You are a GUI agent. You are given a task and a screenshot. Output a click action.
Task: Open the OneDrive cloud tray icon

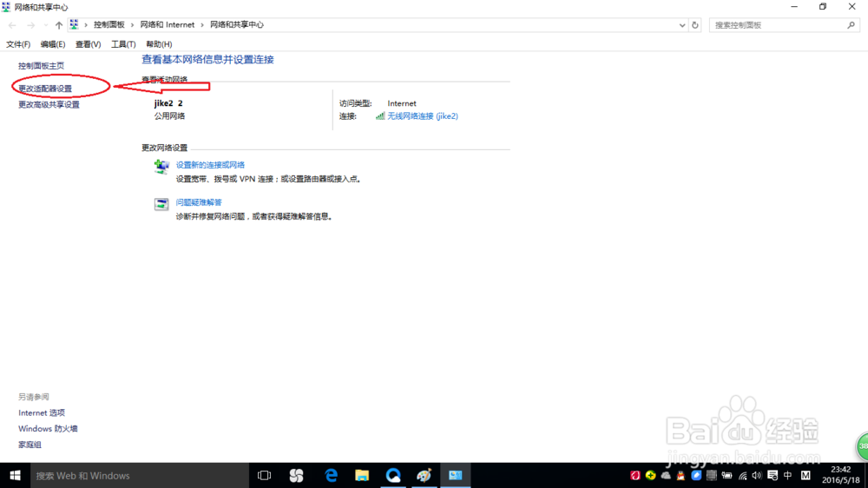pyautogui.click(x=666, y=476)
